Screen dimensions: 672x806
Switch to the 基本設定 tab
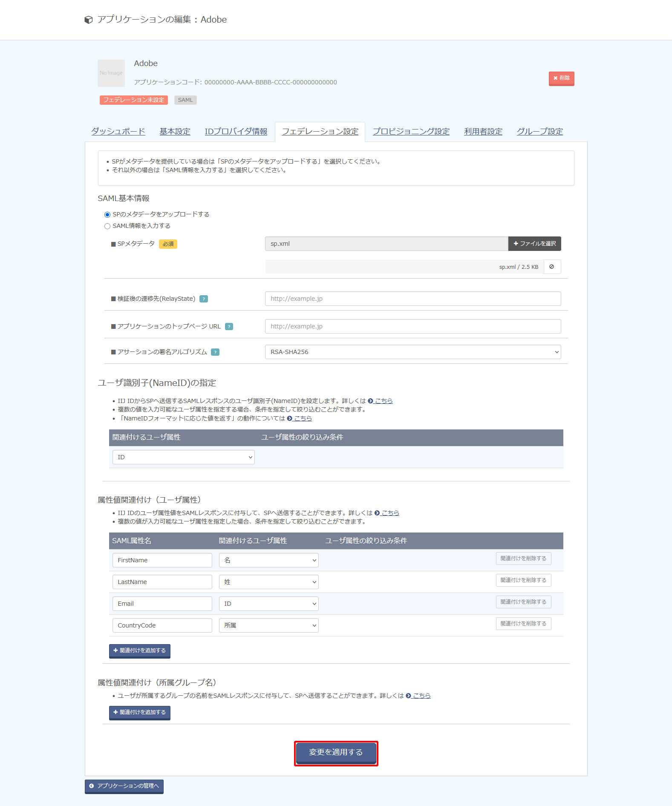click(175, 132)
